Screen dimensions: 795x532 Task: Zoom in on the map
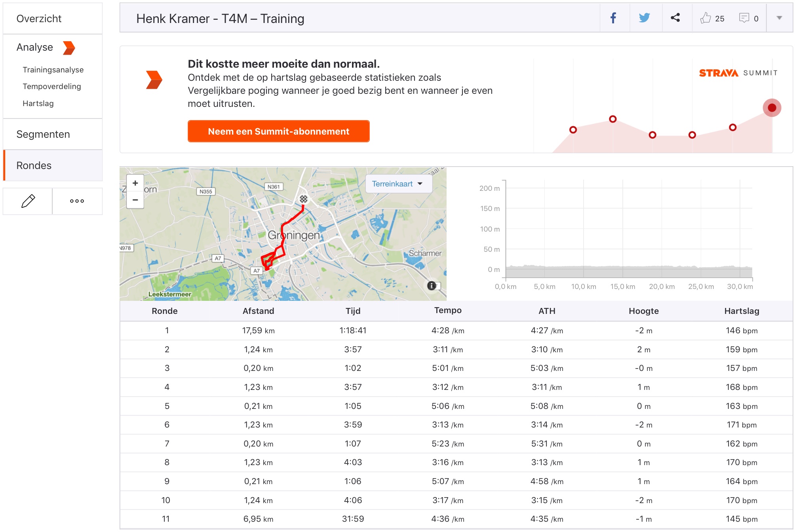coord(135,183)
